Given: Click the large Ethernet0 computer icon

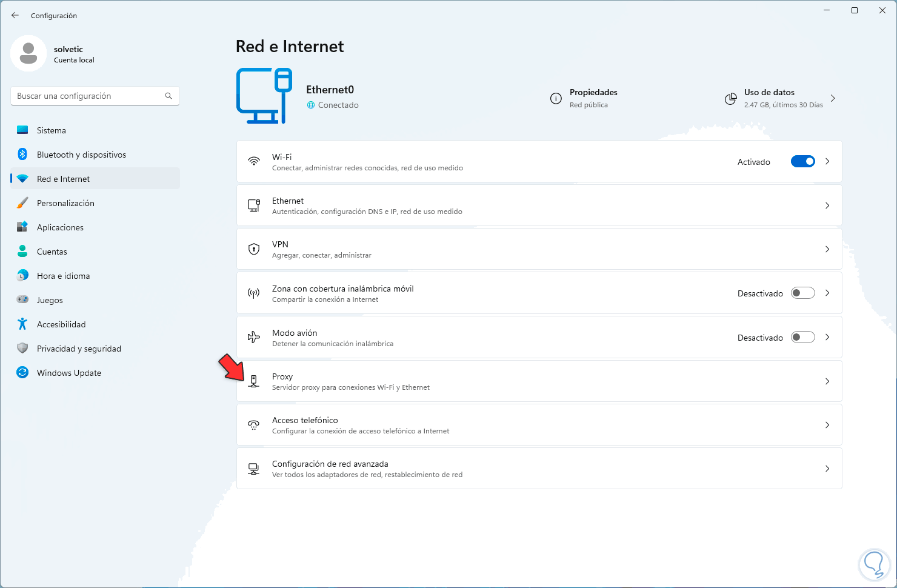Looking at the screenshot, I should 264,96.
